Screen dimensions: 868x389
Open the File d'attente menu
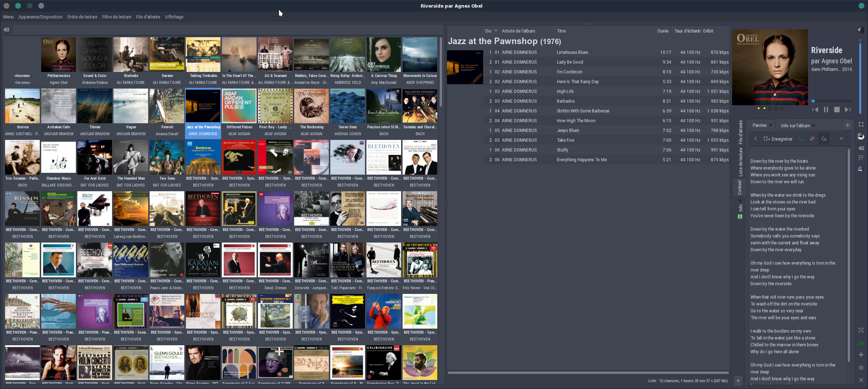coord(148,17)
